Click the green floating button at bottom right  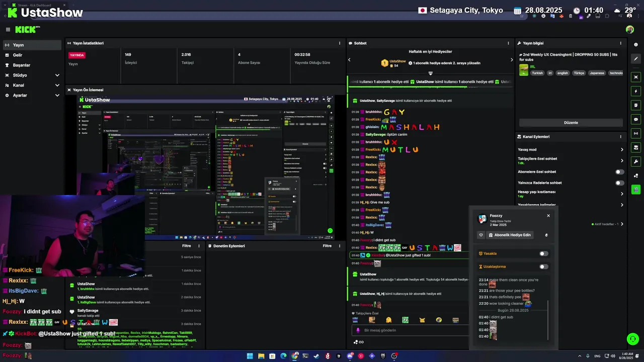633,339
